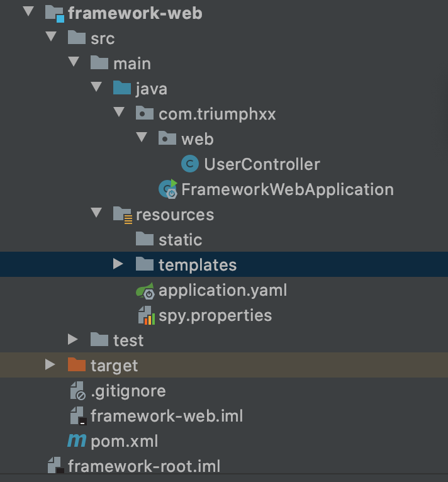This screenshot has width=448, height=482.
Task: Collapse the framework-web module node
Action: point(28,12)
